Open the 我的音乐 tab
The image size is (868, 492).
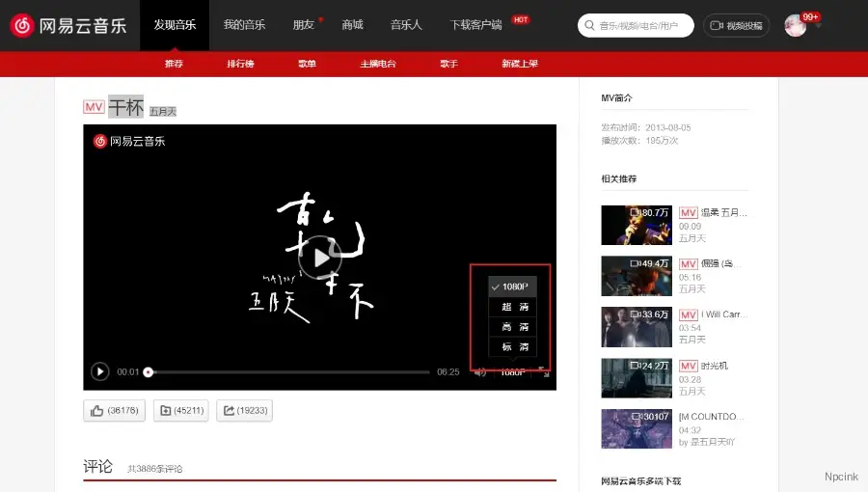click(244, 25)
